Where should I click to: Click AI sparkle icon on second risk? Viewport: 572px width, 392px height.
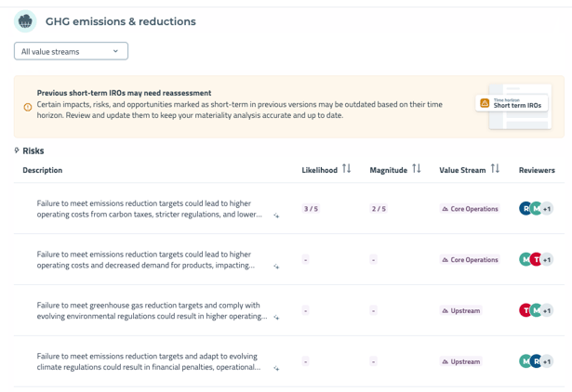(276, 267)
